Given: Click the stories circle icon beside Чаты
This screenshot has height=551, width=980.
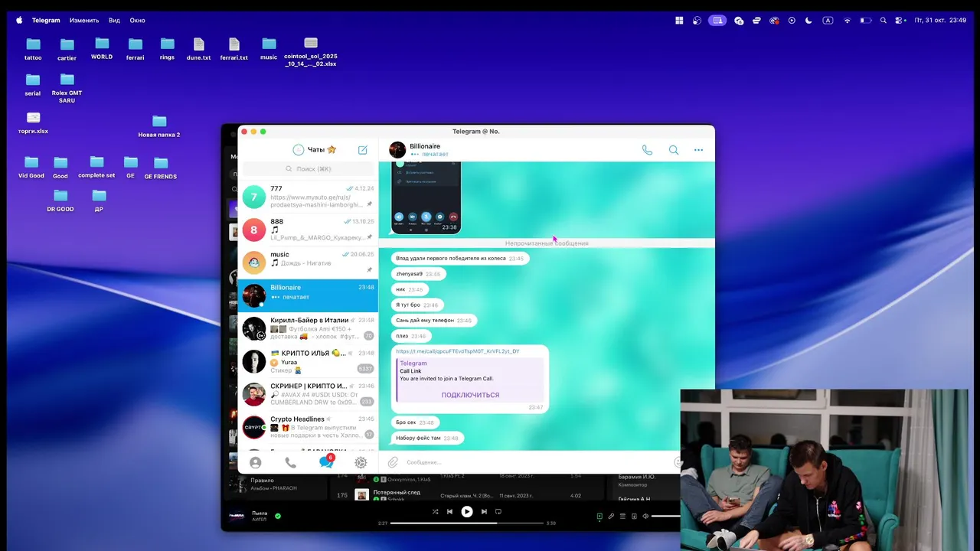Looking at the screenshot, I should (x=299, y=150).
